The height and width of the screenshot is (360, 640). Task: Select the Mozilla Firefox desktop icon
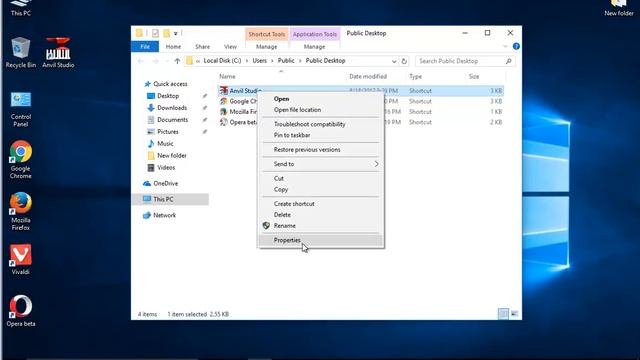20,212
